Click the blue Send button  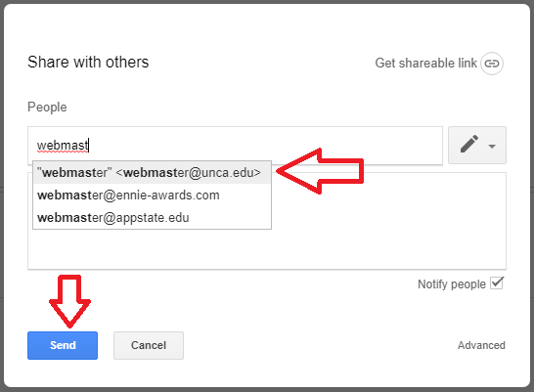pos(63,345)
